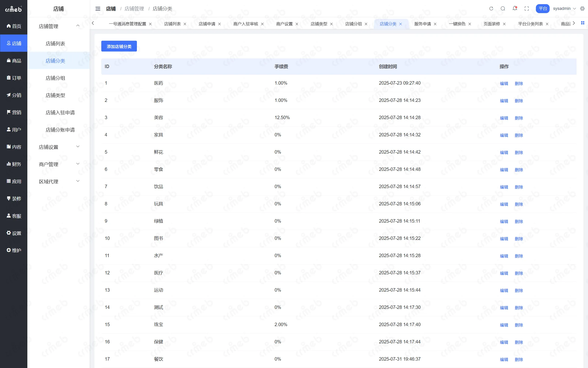The width and height of the screenshot is (588, 368).
Task: Click 编辑 for the 美容 row
Action: (504, 118)
